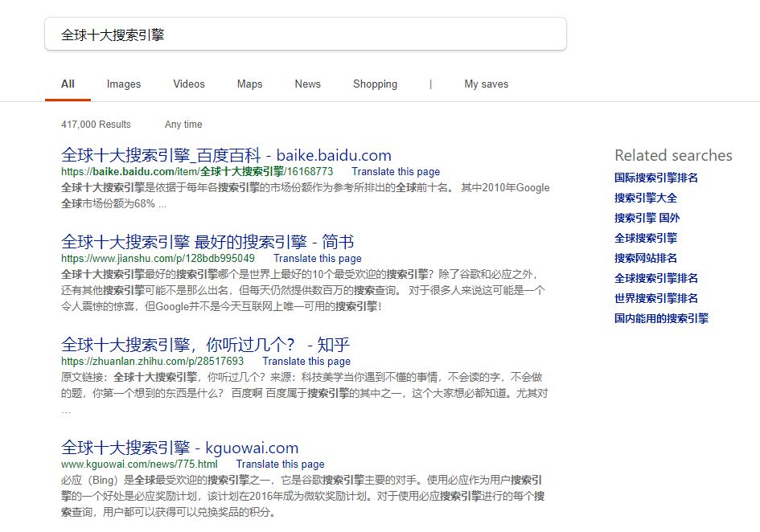Go to the Shopping tab
The width and height of the screenshot is (760, 532).
(x=375, y=84)
